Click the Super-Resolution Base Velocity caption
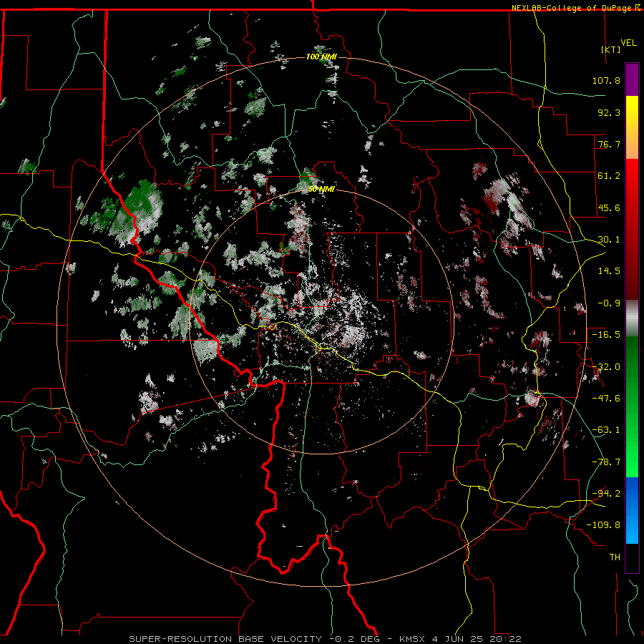The height and width of the screenshot is (644, 644). [325, 639]
